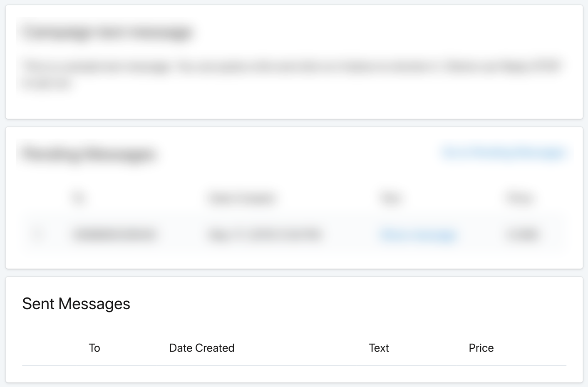Image resolution: width=588 pixels, height=387 pixels.
Task: Select the blurred recipient number in the pending row
Action: click(114, 235)
